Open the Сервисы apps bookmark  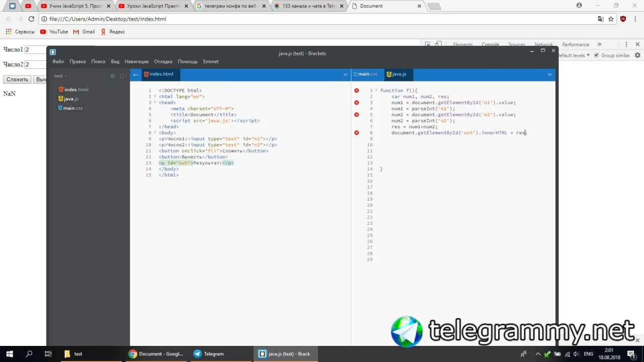click(x=20, y=32)
